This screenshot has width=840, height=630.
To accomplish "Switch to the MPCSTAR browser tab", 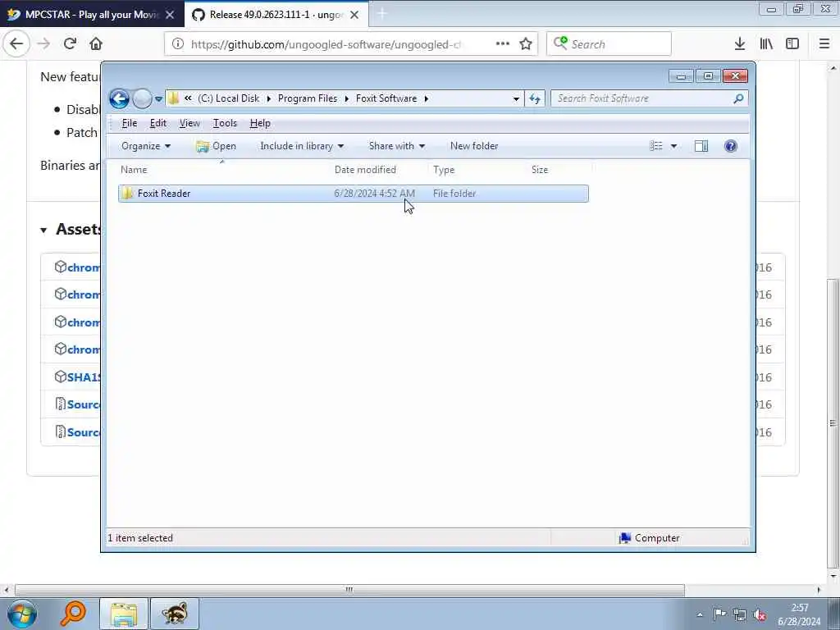I will pos(91,15).
